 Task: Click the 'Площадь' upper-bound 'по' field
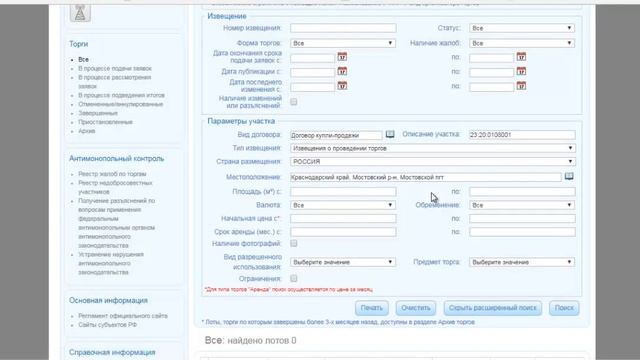tap(522, 191)
